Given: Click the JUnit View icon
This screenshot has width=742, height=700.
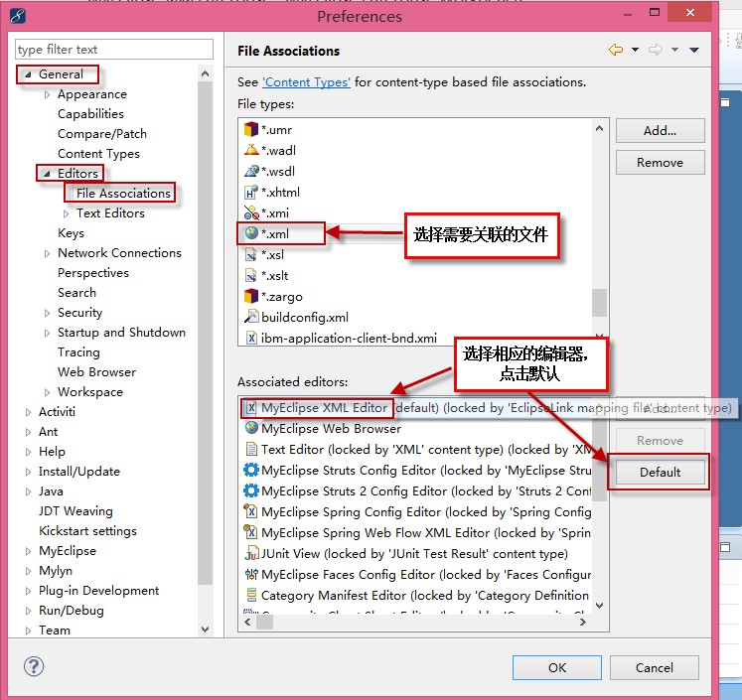Looking at the screenshot, I should click(x=251, y=553).
